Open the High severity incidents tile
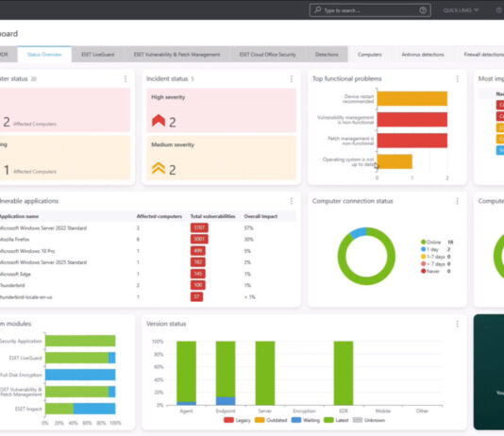This screenshot has width=504, height=436. pyautogui.click(x=221, y=110)
